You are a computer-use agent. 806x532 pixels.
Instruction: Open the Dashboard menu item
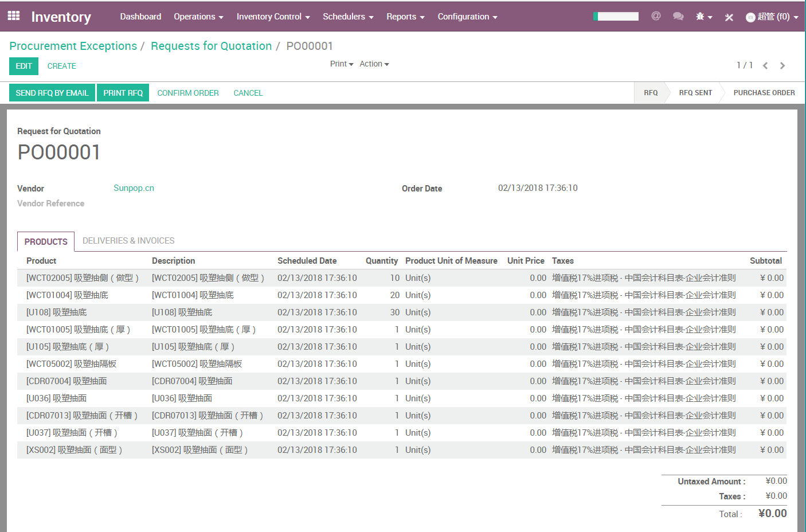(x=140, y=17)
